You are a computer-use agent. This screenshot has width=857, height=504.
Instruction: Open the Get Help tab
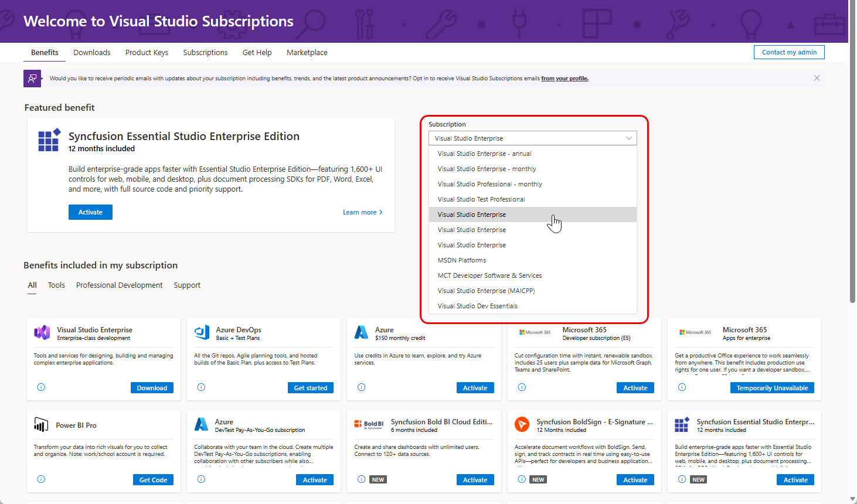pos(257,52)
